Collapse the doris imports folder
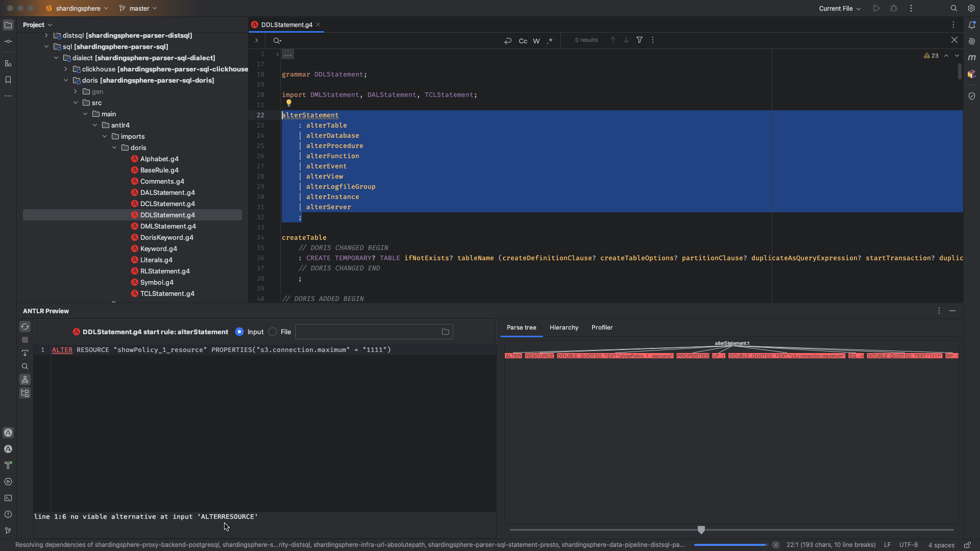Viewport: 980px width, 551px height. (x=114, y=148)
